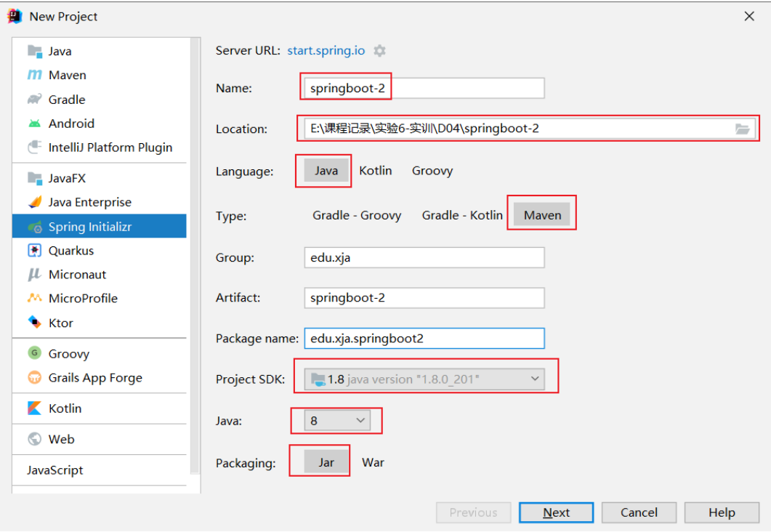The width and height of the screenshot is (771, 532).
Task: Select Groovy as the language
Action: click(432, 171)
